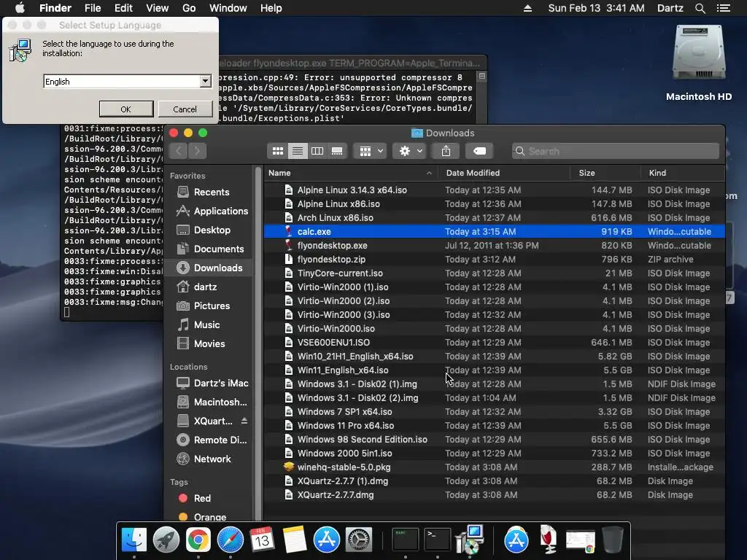Select Dartz's iMac location
Viewport: 747px width, 560px height.
pyautogui.click(x=211, y=384)
